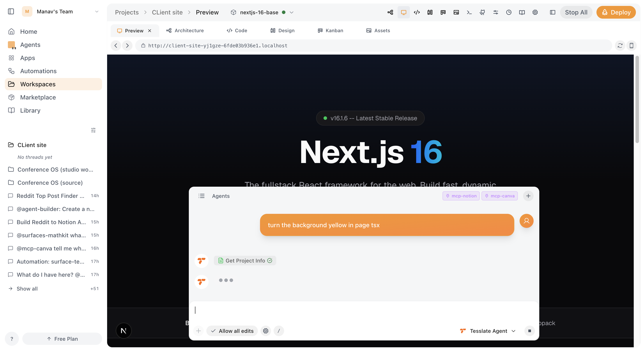Attach a file with the plus icon
The image size is (644, 351).
(198, 331)
